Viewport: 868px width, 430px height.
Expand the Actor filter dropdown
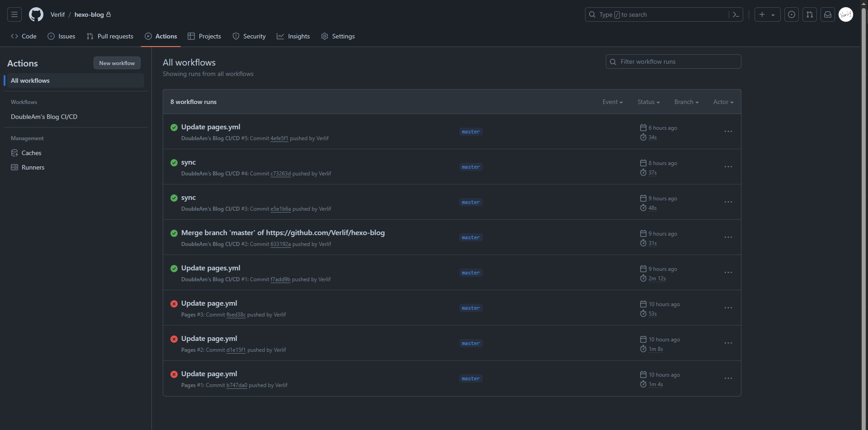click(x=723, y=102)
